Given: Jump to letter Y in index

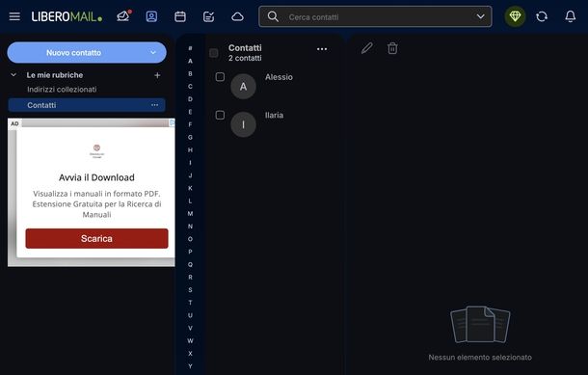Looking at the screenshot, I should (190, 366).
